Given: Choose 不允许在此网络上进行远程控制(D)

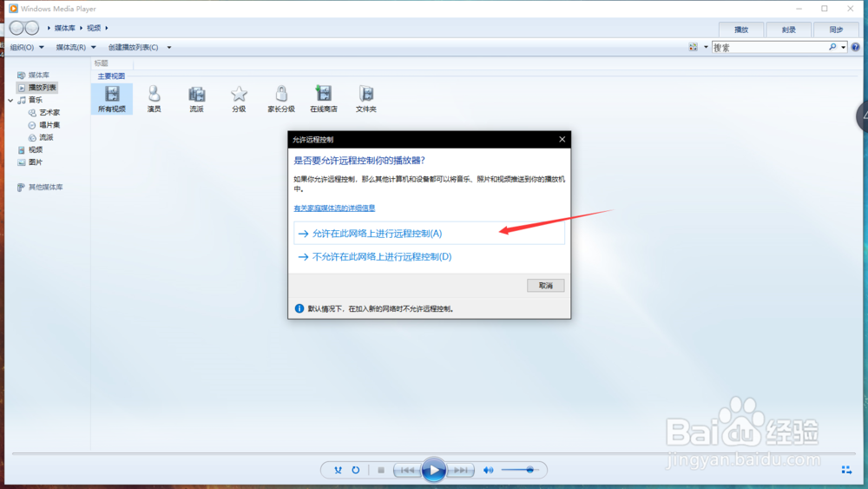Looking at the screenshot, I should [429, 257].
